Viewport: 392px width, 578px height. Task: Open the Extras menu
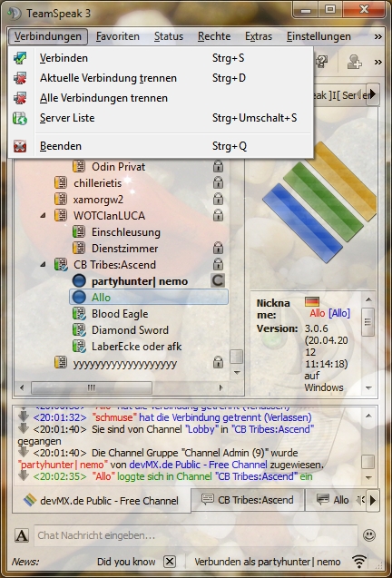(x=259, y=36)
